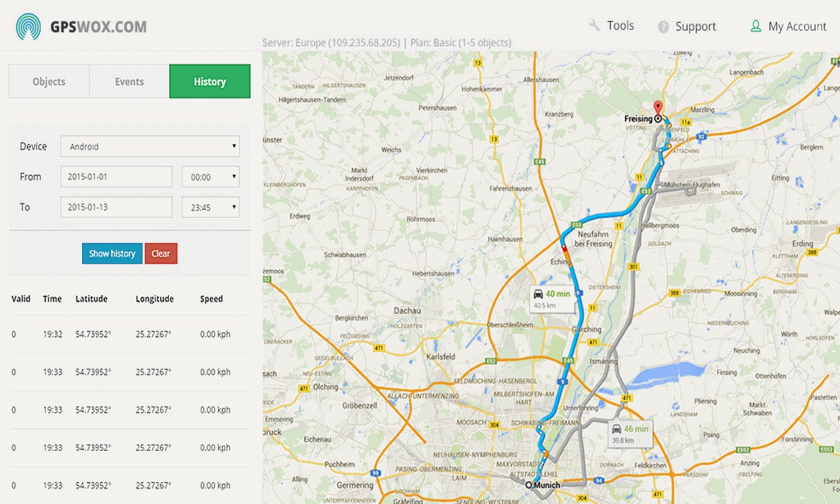The image size is (840, 504).
Task: Click the Support question mark icon
Action: click(663, 27)
